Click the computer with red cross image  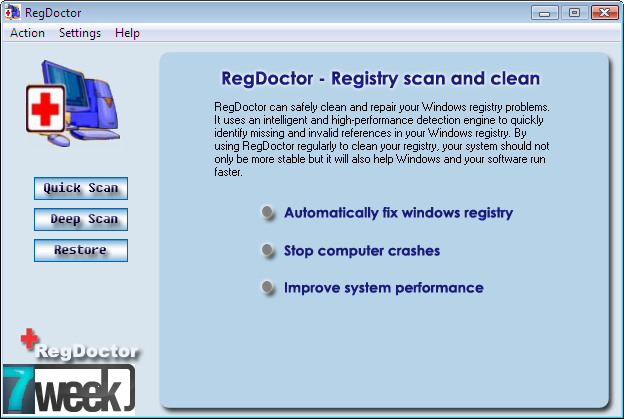[x=73, y=103]
